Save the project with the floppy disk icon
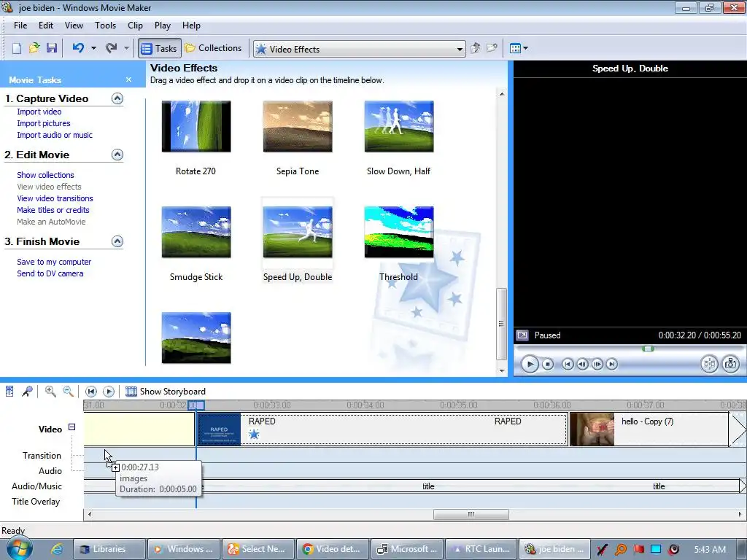The width and height of the screenshot is (747, 560). pyautogui.click(x=52, y=48)
